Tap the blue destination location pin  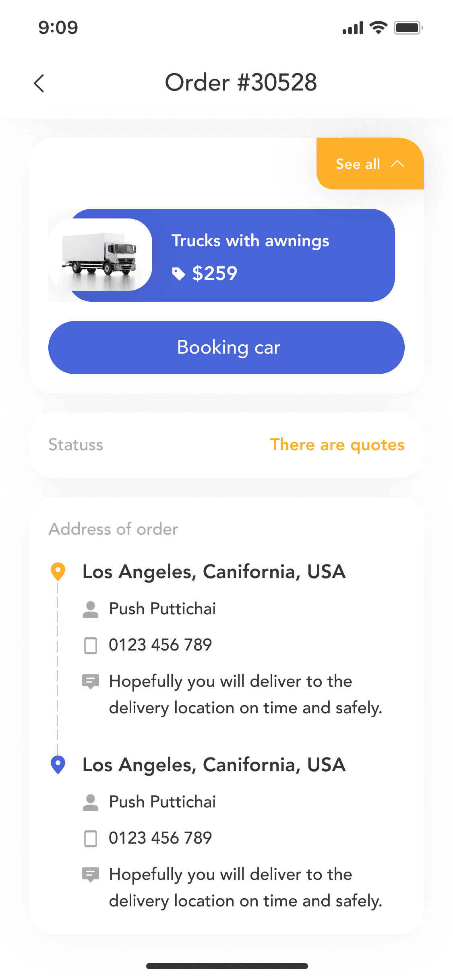click(x=58, y=765)
